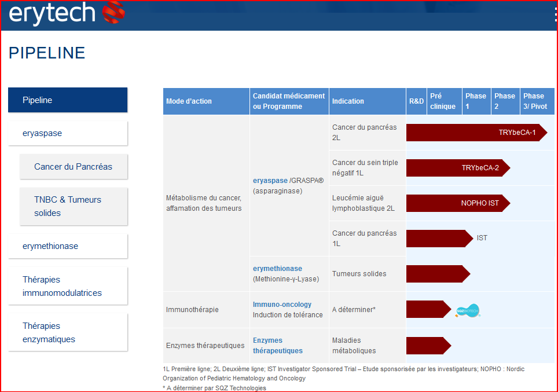The width and height of the screenshot is (558, 392).
Task: Follow the Immuno-oncology link in the table
Action: (x=282, y=305)
